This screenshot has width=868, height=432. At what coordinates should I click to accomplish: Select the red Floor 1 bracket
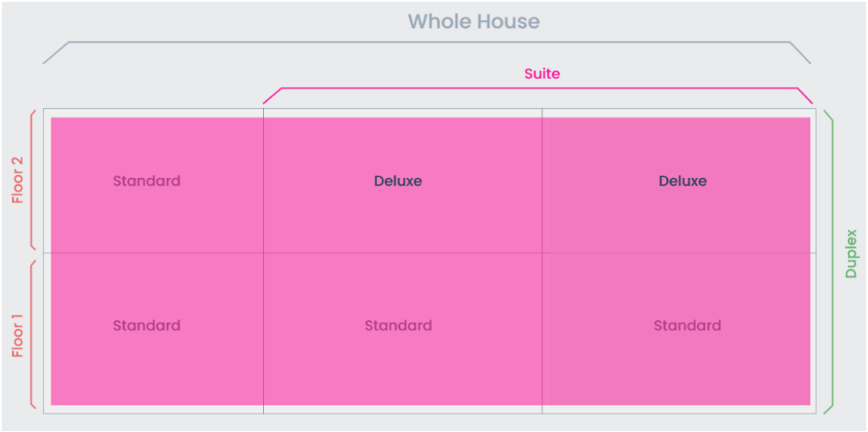click(33, 334)
